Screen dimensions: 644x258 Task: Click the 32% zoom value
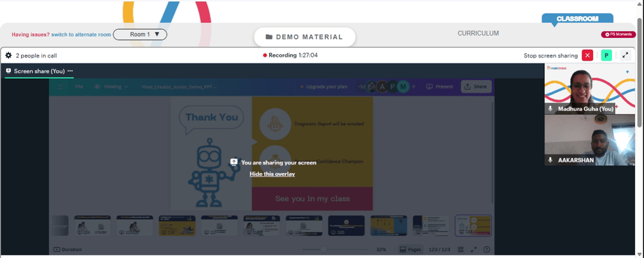click(381, 250)
